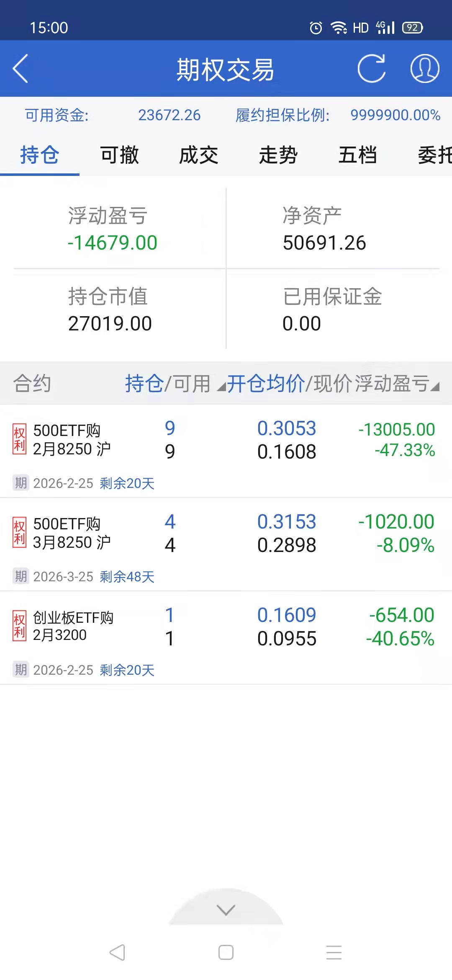Select the 500ETF购 2月8250 position row

tap(226, 440)
